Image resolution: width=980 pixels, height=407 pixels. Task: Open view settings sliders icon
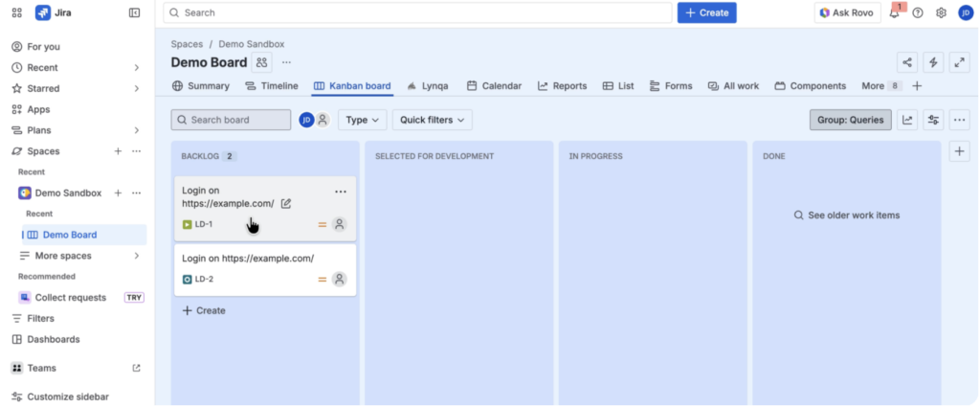[933, 120]
